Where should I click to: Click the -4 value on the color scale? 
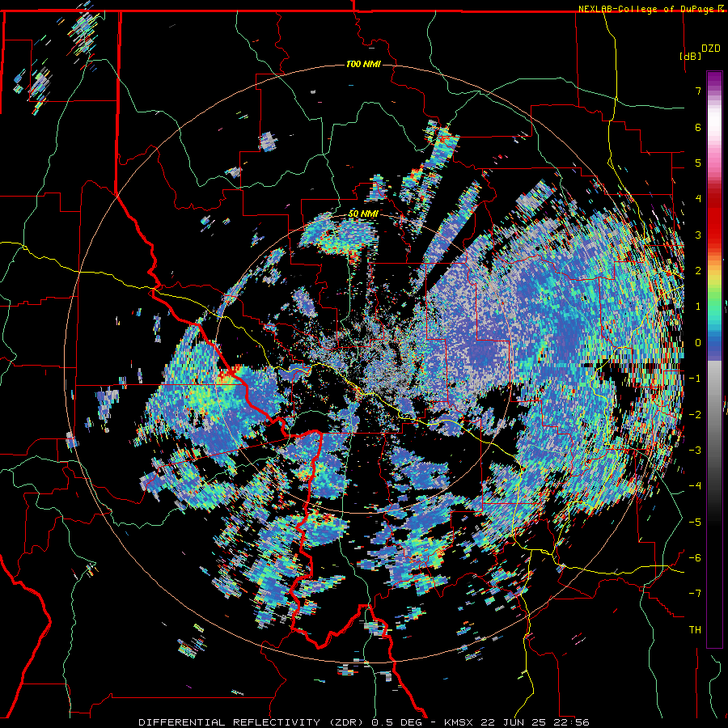tap(695, 486)
